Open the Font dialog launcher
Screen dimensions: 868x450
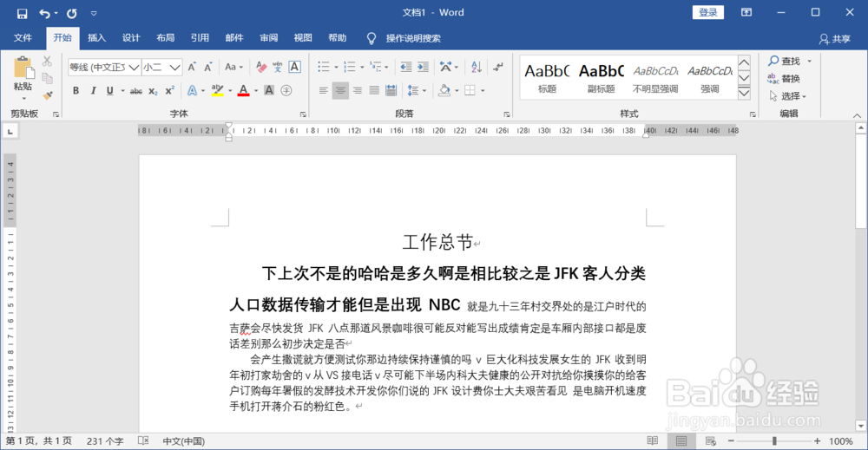tap(303, 114)
